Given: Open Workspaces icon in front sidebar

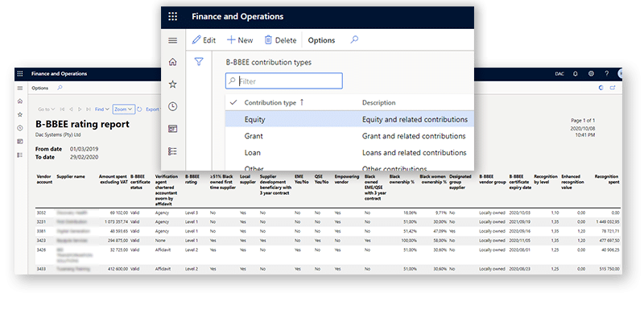Looking at the screenshot, I should (x=172, y=129).
